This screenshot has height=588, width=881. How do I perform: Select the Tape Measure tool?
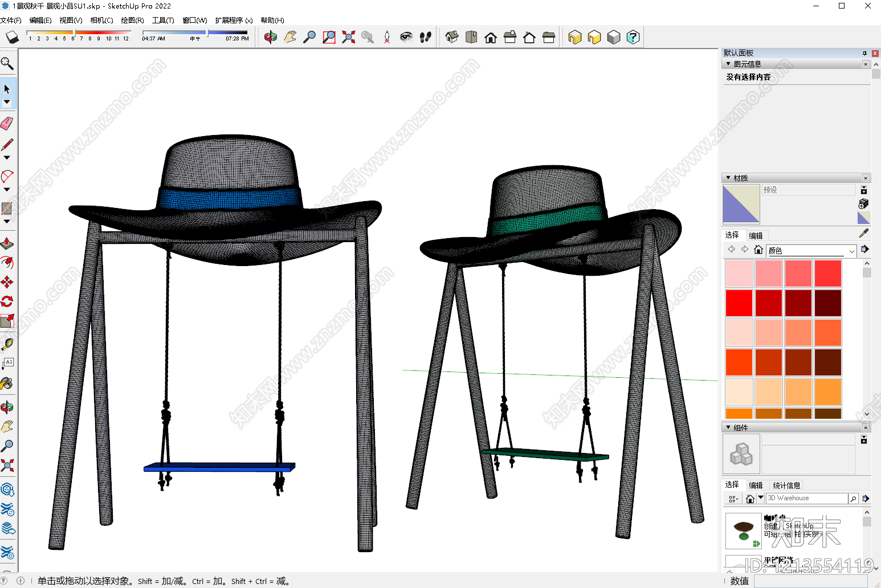point(7,344)
